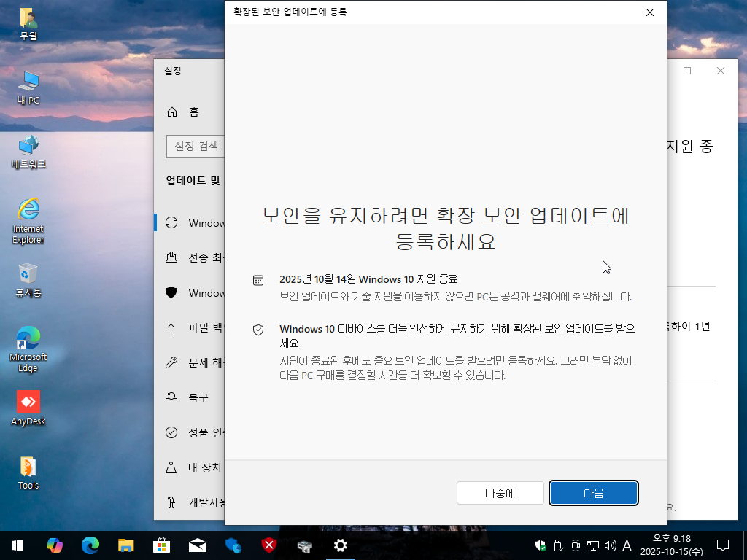Select Windows security shield item in sidebar
The width and height of the screenshot is (747, 560).
190,293
